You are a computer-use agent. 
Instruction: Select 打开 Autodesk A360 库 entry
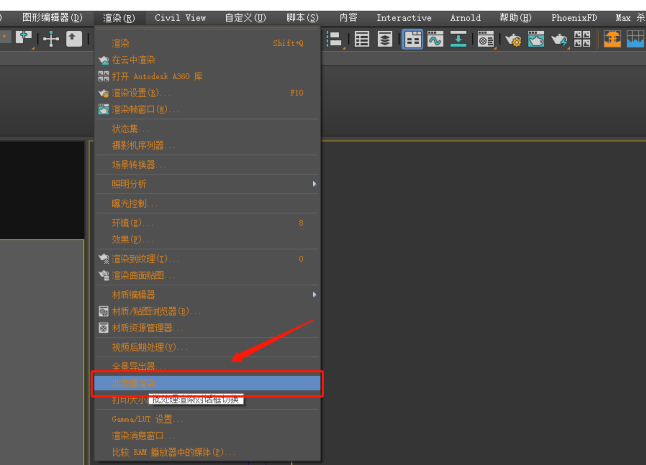coord(208,76)
